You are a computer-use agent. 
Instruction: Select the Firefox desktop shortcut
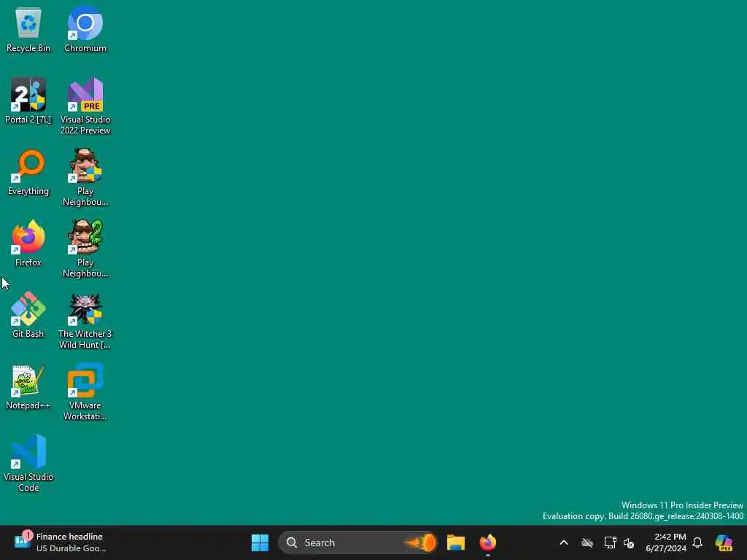click(x=28, y=244)
